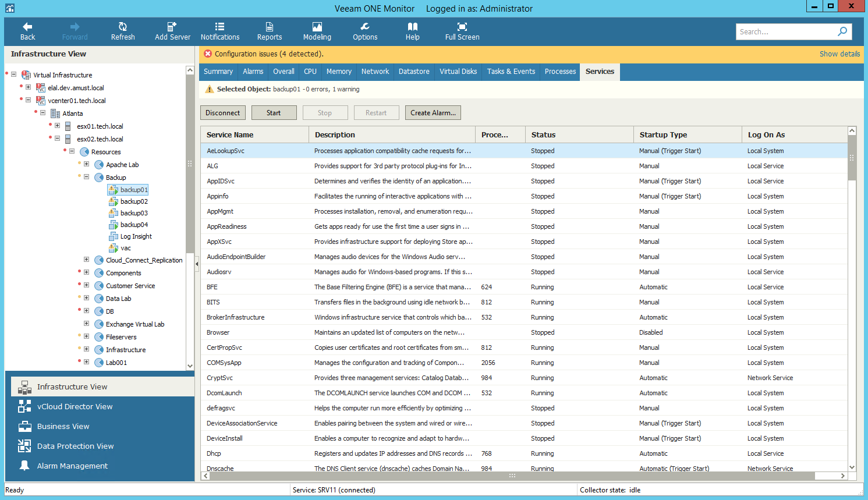868x500 pixels.
Task: Switch to Full Screen mode
Action: (x=462, y=27)
